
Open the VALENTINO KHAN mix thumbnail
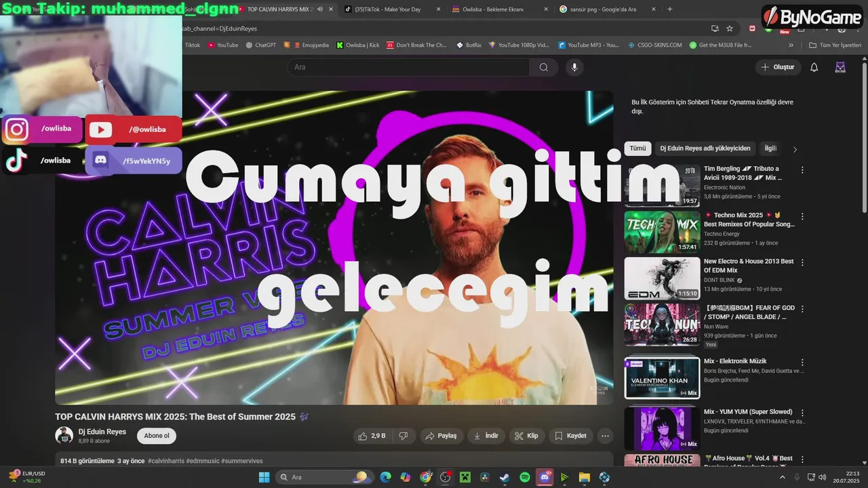point(662,378)
